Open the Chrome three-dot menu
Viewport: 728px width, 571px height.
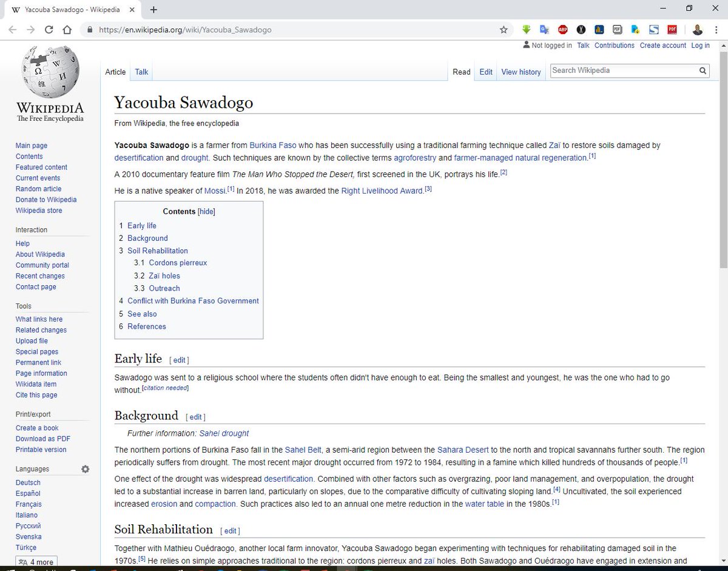pos(716,29)
